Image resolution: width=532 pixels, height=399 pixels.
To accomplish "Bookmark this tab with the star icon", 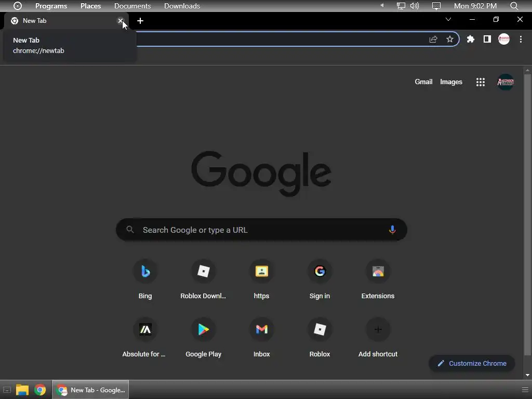I will tap(450, 39).
